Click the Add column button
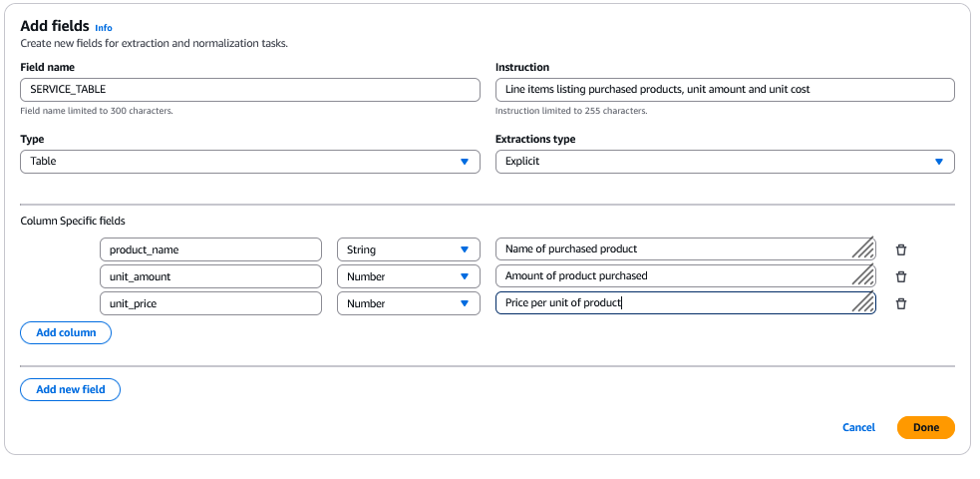This screenshot has height=479, width=980. [x=66, y=332]
